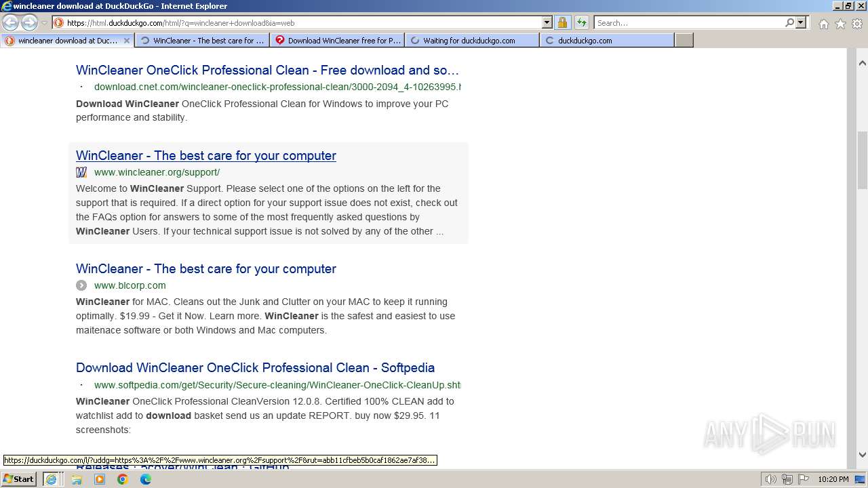Open Download WinCleaner OneClick Softpedia result
The height and width of the screenshot is (488, 868).
click(x=255, y=368)
